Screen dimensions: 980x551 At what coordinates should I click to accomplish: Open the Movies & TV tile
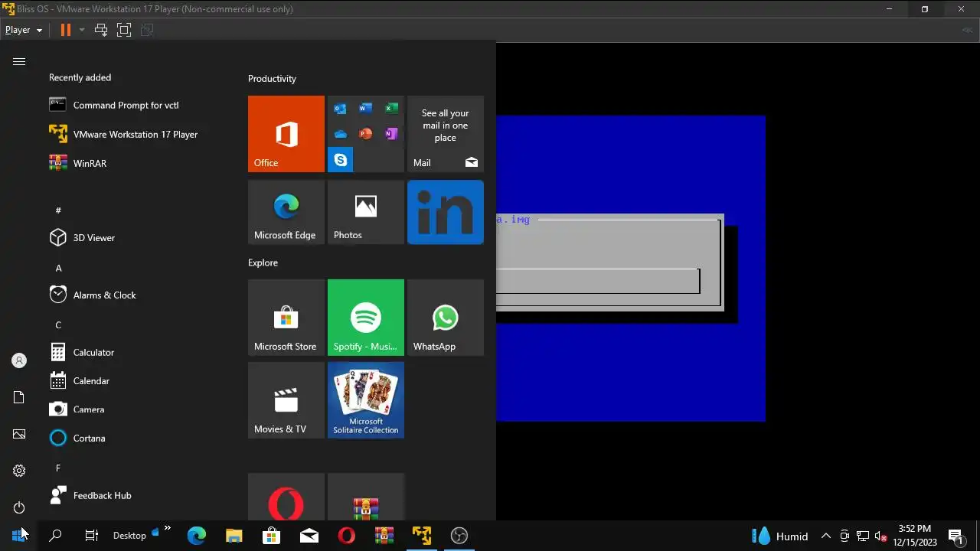[286, 400]
